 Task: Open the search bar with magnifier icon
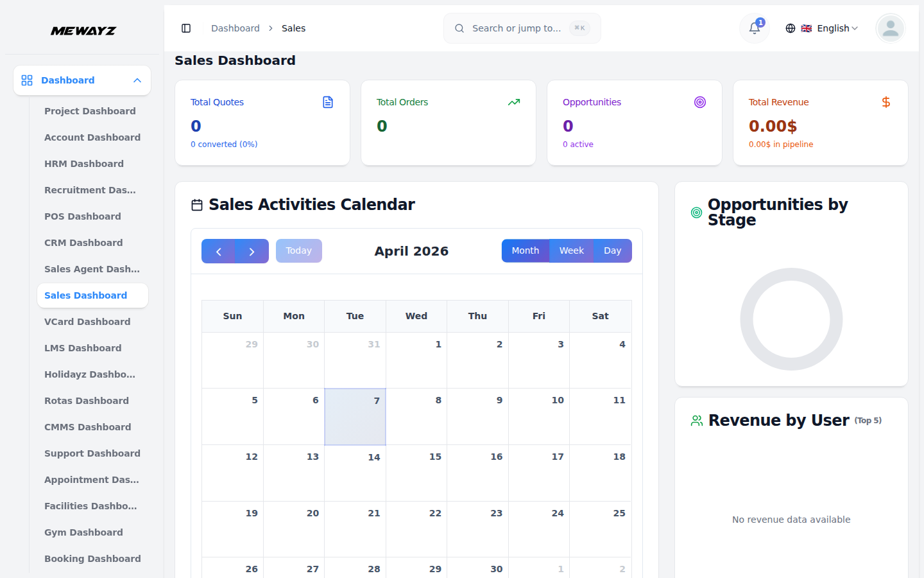pyautogui.click(x=459, y=28)
